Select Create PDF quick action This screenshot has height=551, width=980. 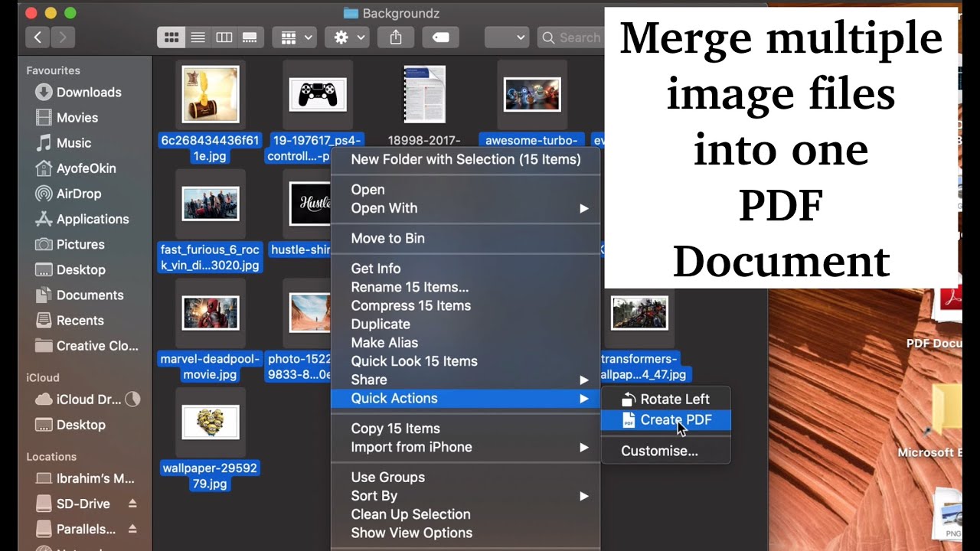(665, 419)
